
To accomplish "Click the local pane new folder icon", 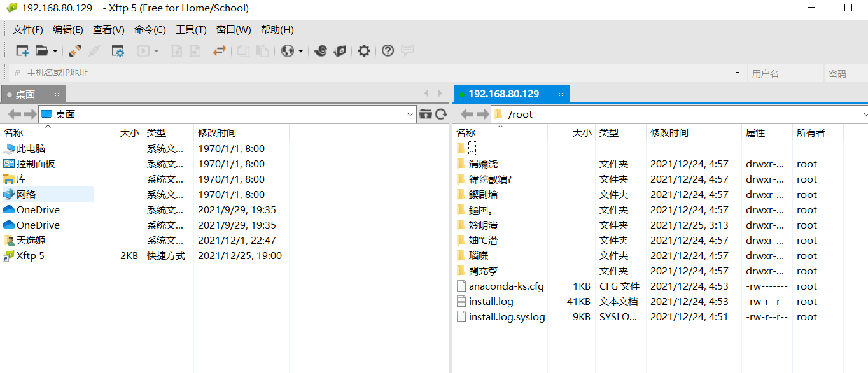I will [x=426, y=114].
